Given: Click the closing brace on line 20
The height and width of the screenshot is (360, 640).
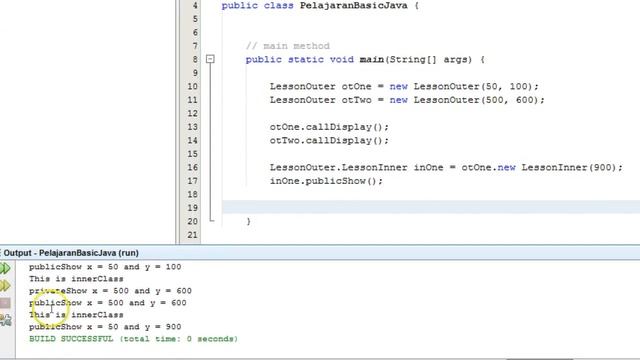Looking at the screenshot, I should click(x=249, y=222).
